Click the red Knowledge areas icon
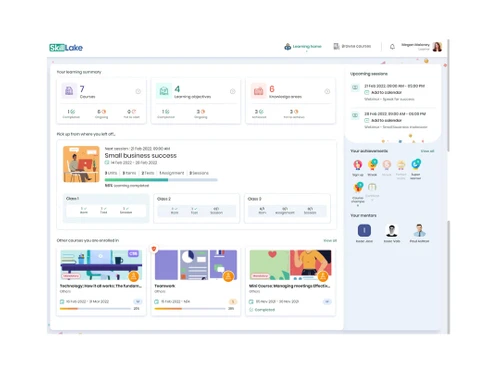The width and height of the screenshot is (500, 375). (x=258, y=91)
